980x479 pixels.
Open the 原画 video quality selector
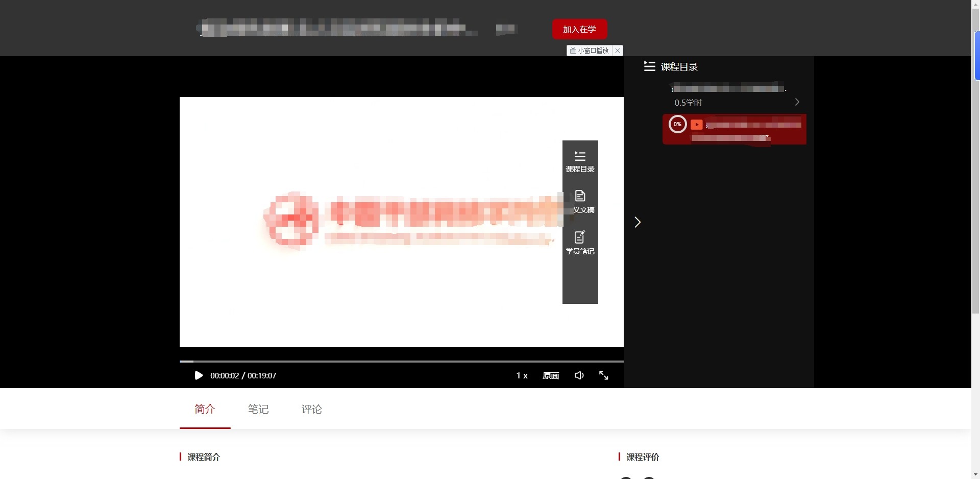(550, 375)
